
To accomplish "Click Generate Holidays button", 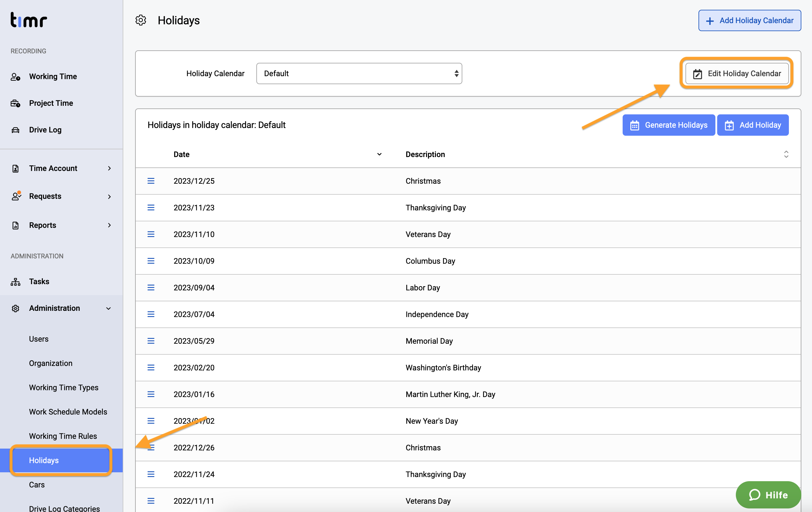I will 668,125.
